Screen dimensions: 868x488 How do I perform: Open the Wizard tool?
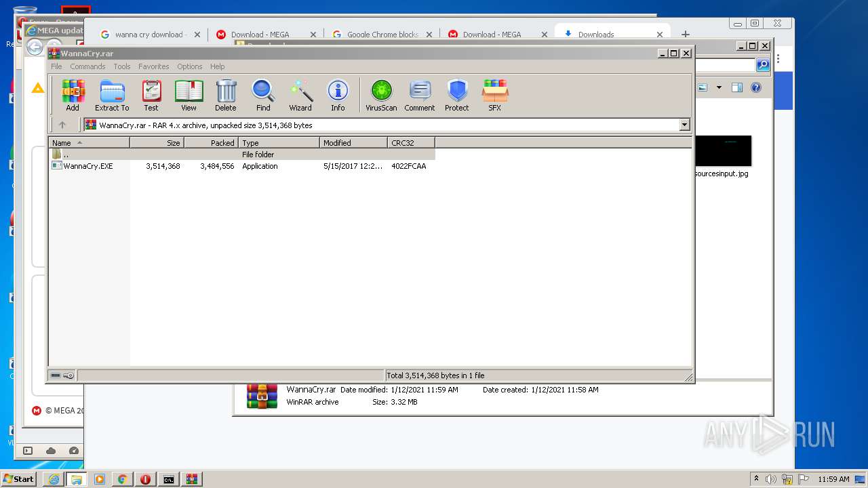300,96
